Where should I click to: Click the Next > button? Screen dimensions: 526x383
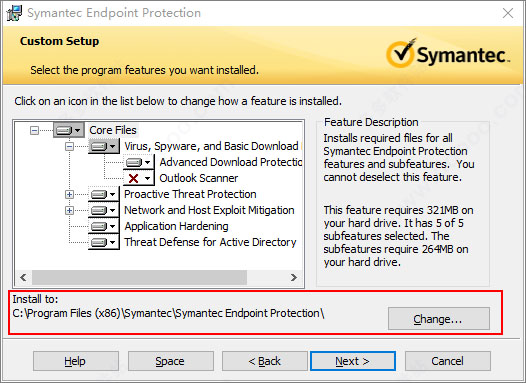[353, 361]
